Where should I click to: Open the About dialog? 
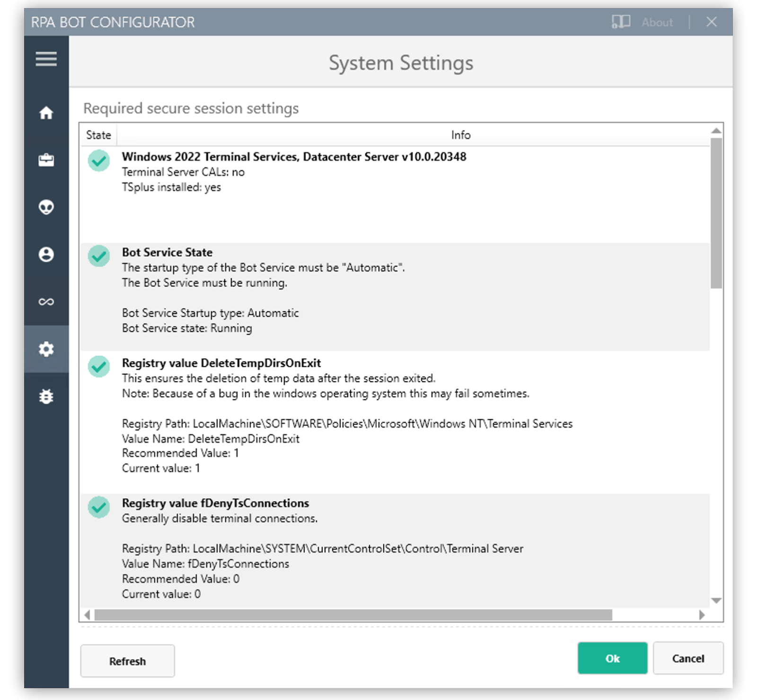pos(657,22)
